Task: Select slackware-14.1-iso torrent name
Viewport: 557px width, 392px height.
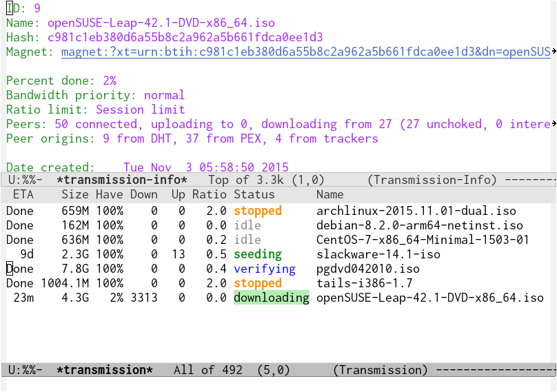Action: pos(378,255)
